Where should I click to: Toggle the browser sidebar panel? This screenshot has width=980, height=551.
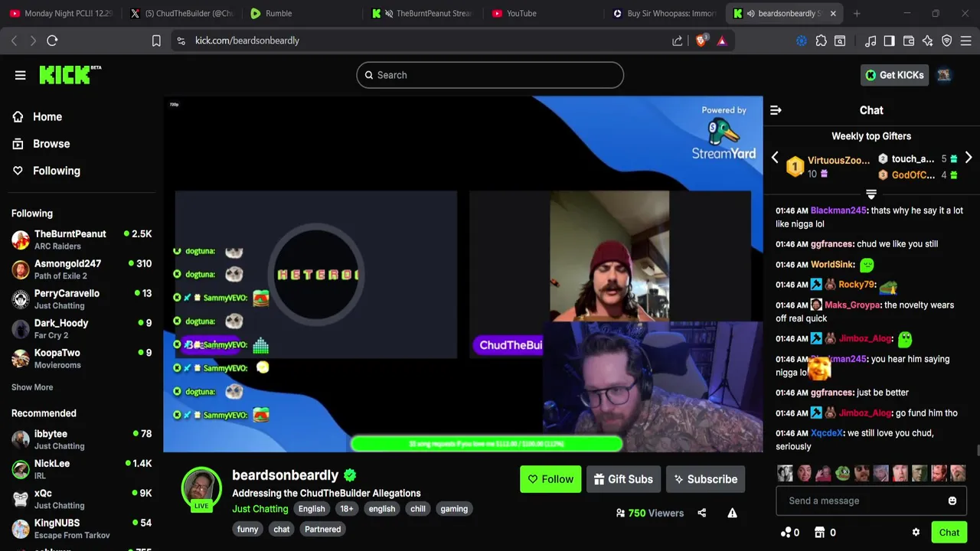coord(889,41)
